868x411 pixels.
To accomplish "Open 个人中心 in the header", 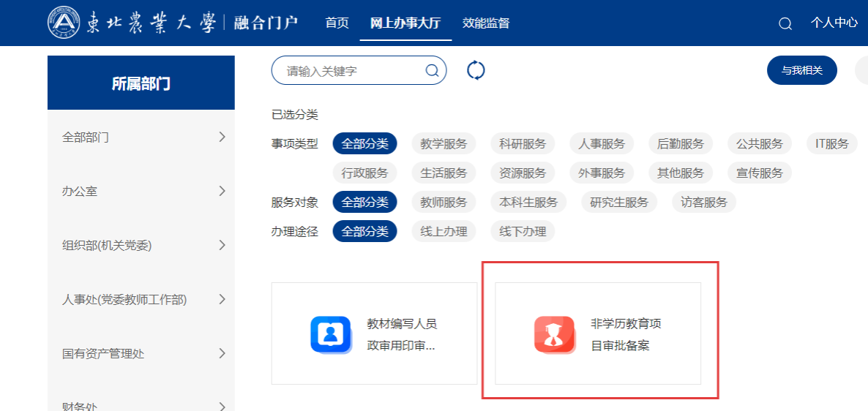I will 834,23.
